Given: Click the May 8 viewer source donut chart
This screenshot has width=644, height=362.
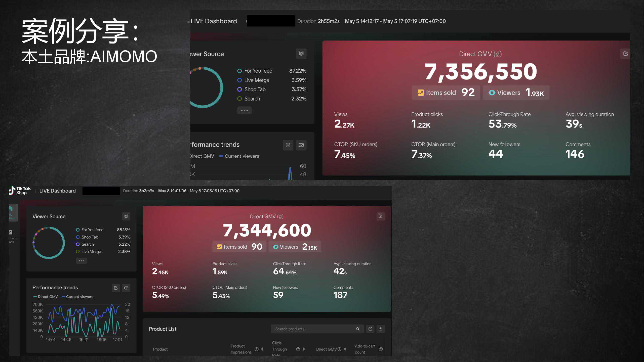Looking at the screenshot, I should [x=49, y=243].
